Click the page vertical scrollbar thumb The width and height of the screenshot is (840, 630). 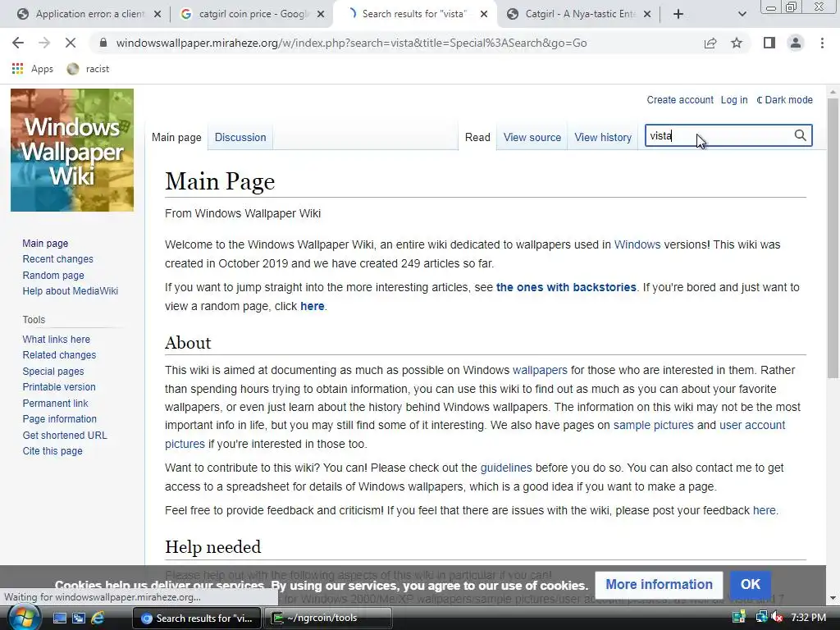coord(833,239)
